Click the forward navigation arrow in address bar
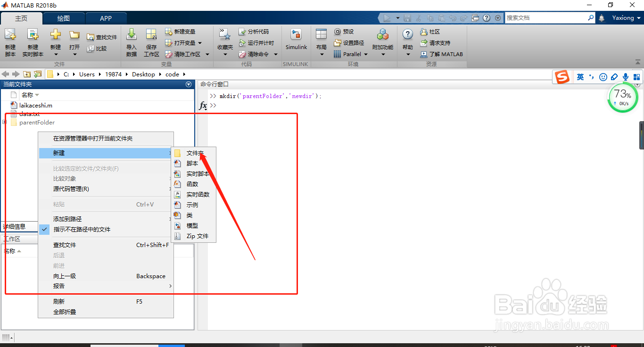 coord(16,74)
